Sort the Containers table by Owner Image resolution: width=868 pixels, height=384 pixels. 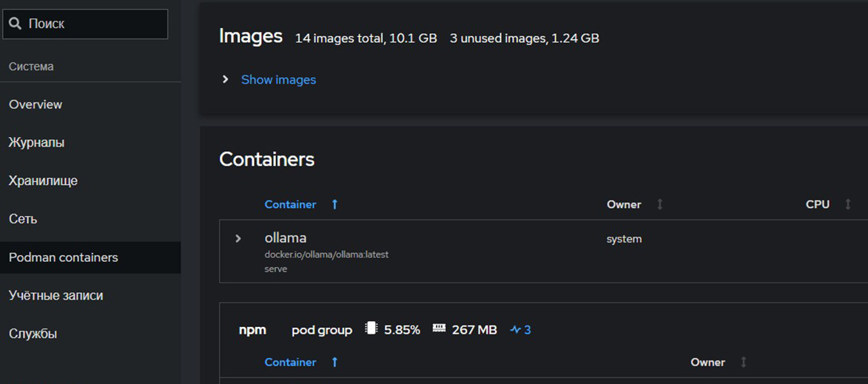coord(660,204)
